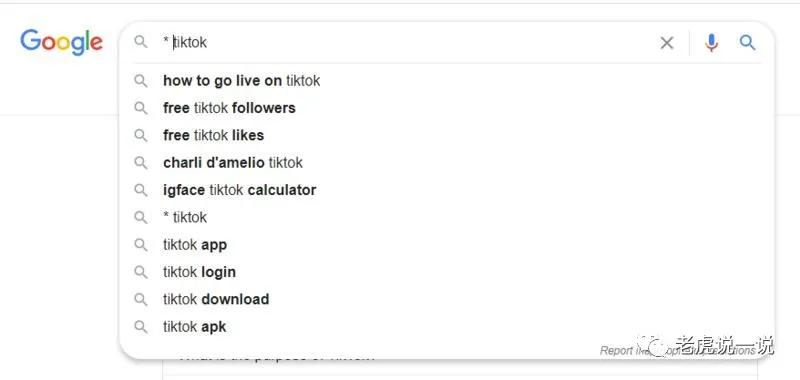
Task: Click magnifier icon beside 'tiktok apk' suggestion
Action: (x=141, y=326)
